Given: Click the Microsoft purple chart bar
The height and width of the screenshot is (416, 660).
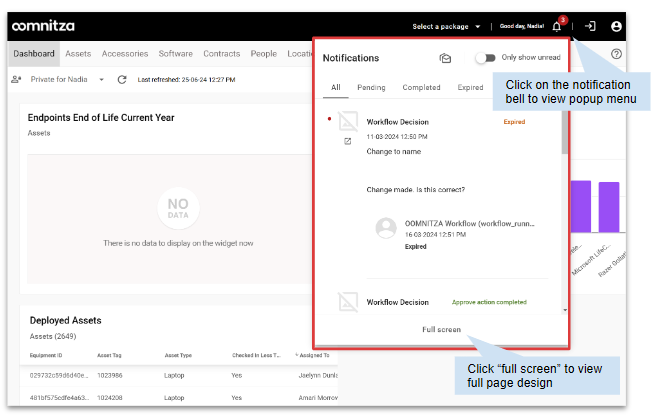Looking at the screenshot, I should 581,206.
